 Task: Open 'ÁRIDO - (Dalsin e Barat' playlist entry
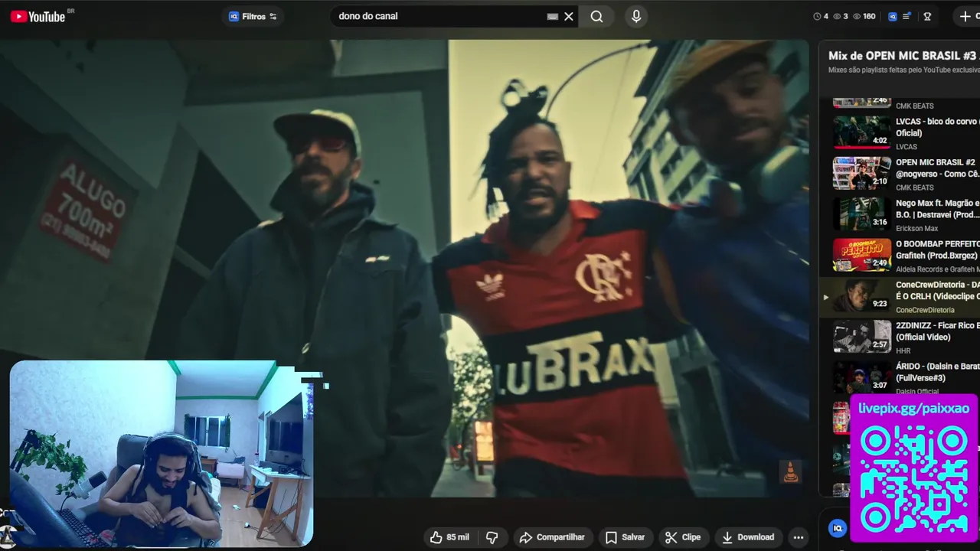pyautogui.click(x=937, y=372)
